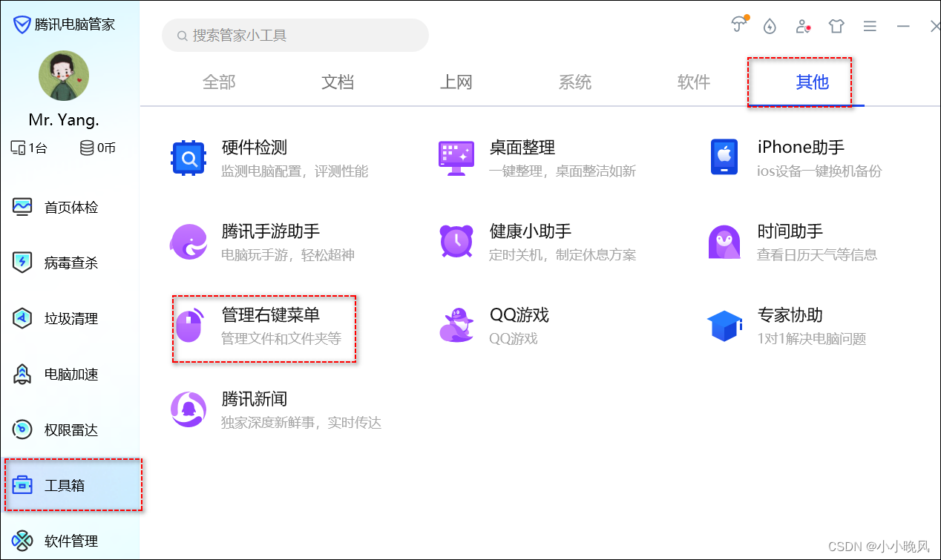Switch to the 文档 tab
The width and height of the screenshot is (941, 560).
(x=338, y=82)
